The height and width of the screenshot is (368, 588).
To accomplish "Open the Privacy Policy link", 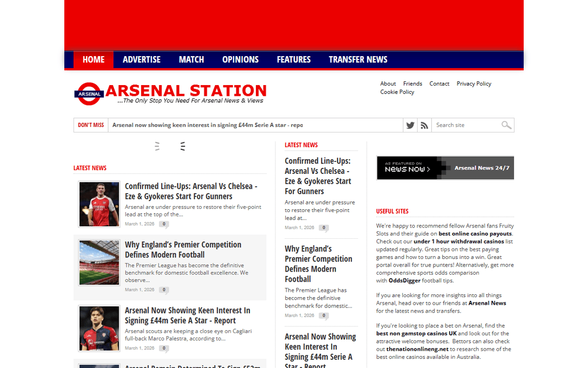I will [474, 84].
